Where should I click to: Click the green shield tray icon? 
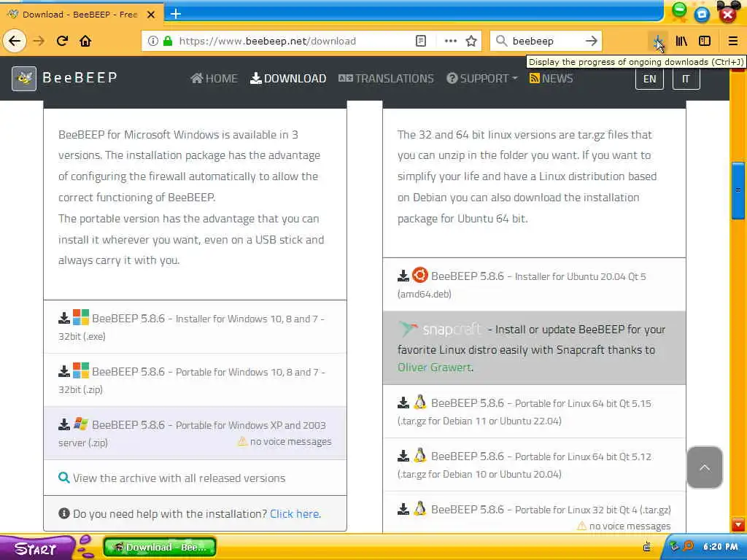(674, 546)
